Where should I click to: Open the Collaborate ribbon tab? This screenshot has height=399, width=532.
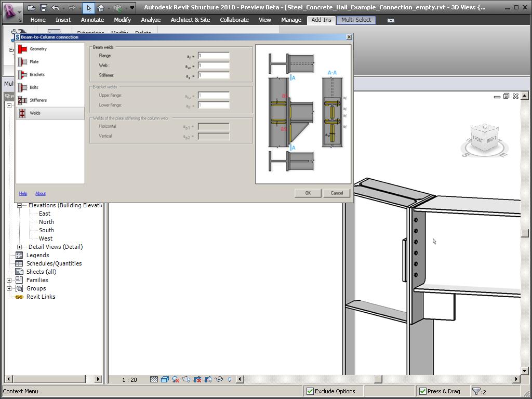[234, 20]
